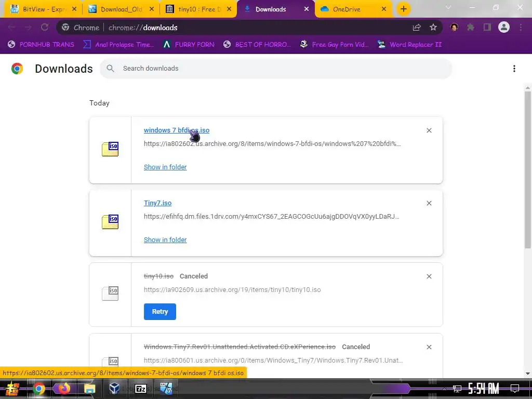Close the Download_Old tab
This screenshot has height=399, width=532.
click(152, 9)
